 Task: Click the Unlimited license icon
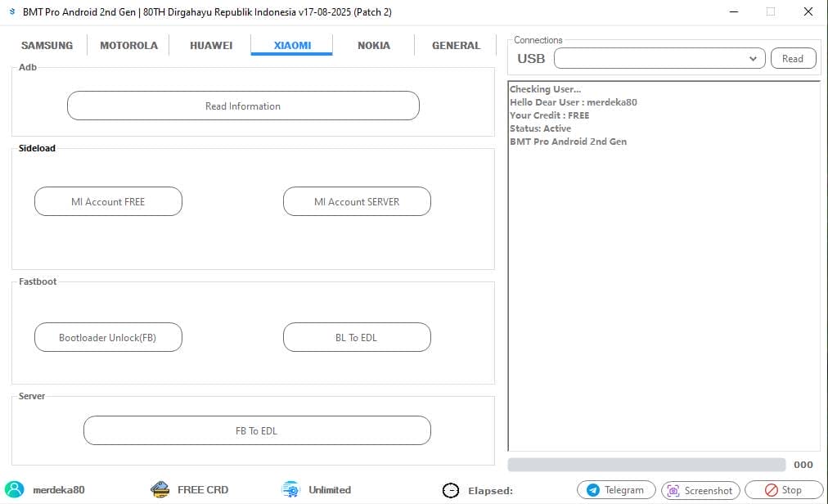click(x=289, y=489)
